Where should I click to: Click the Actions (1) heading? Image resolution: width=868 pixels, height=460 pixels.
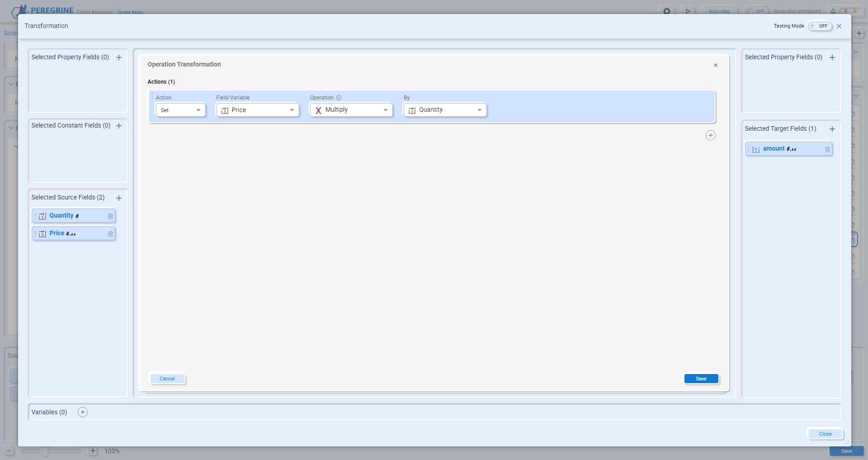point(161,82)
